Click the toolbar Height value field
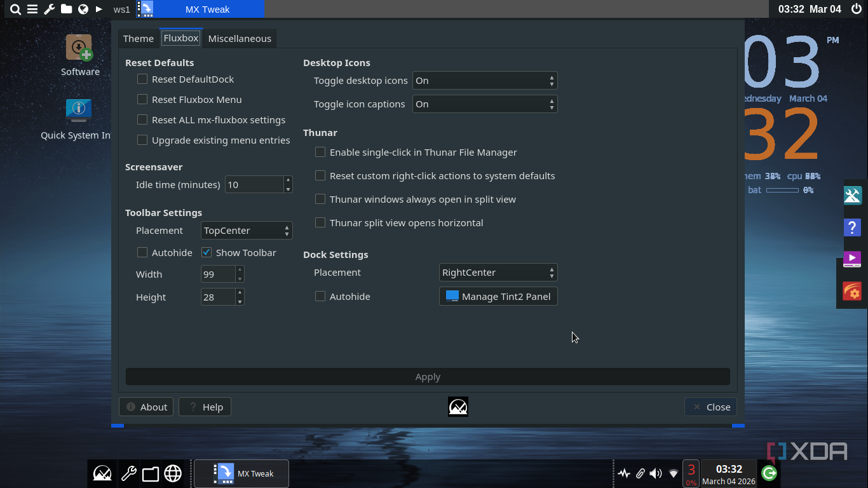 [x=218, y=297]
